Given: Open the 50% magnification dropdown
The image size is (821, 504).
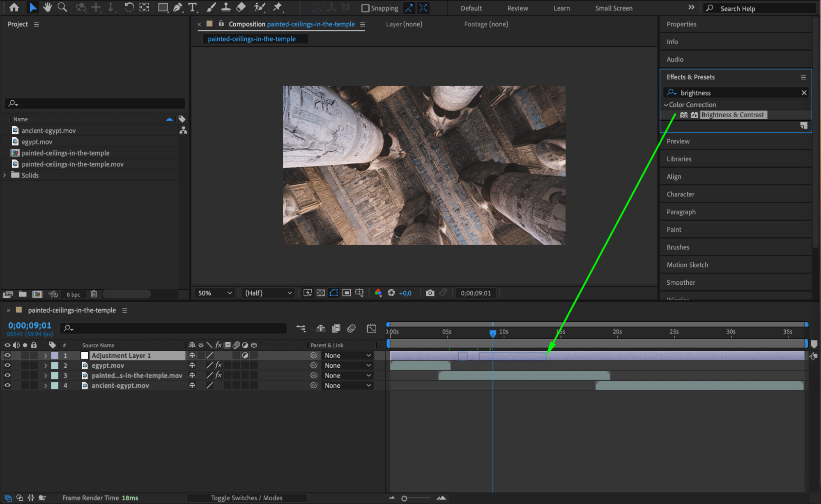Looking at the screenshot, I should [215, 293].
